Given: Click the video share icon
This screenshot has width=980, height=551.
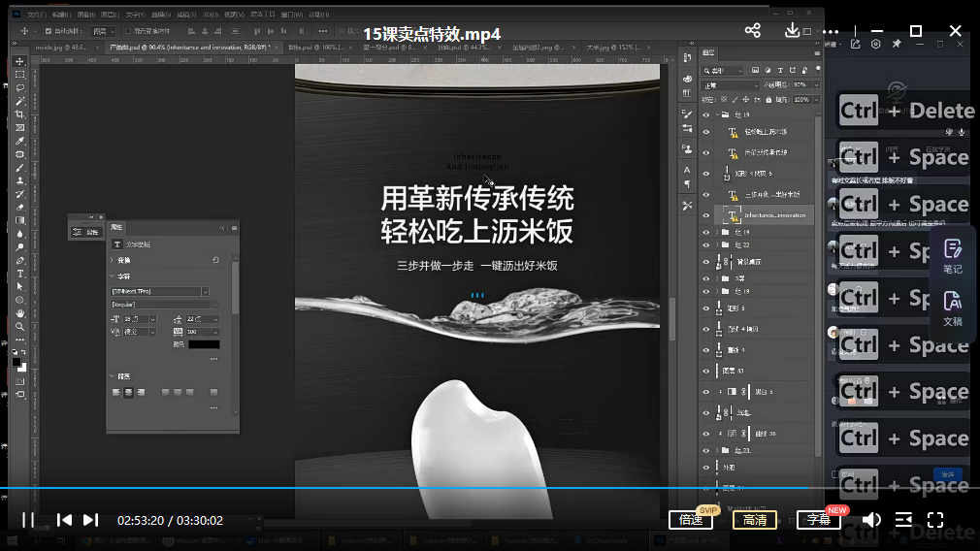Looking at the screenshot, I should point(753,31).
